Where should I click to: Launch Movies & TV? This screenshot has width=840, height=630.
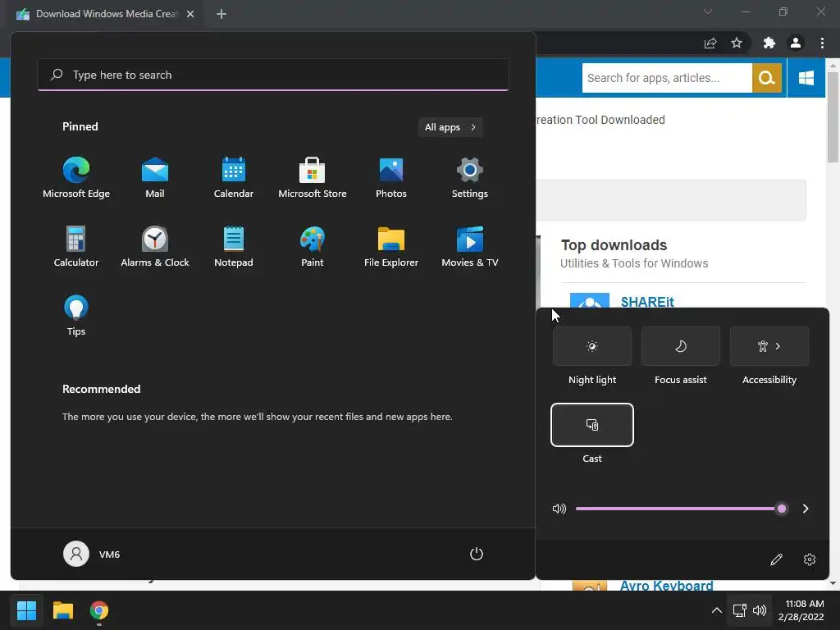click(x=470, y=246)
